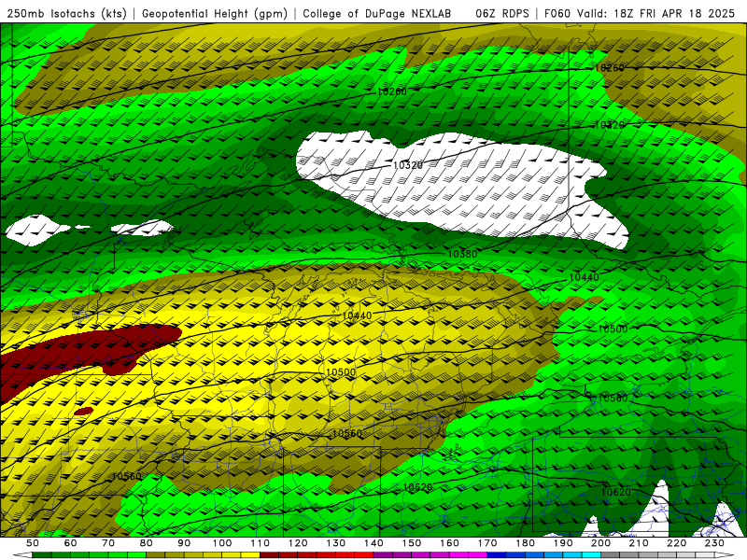The image size is (747, 560).
Task: Click the color bar value 200
Action: [x=600, y=543]
